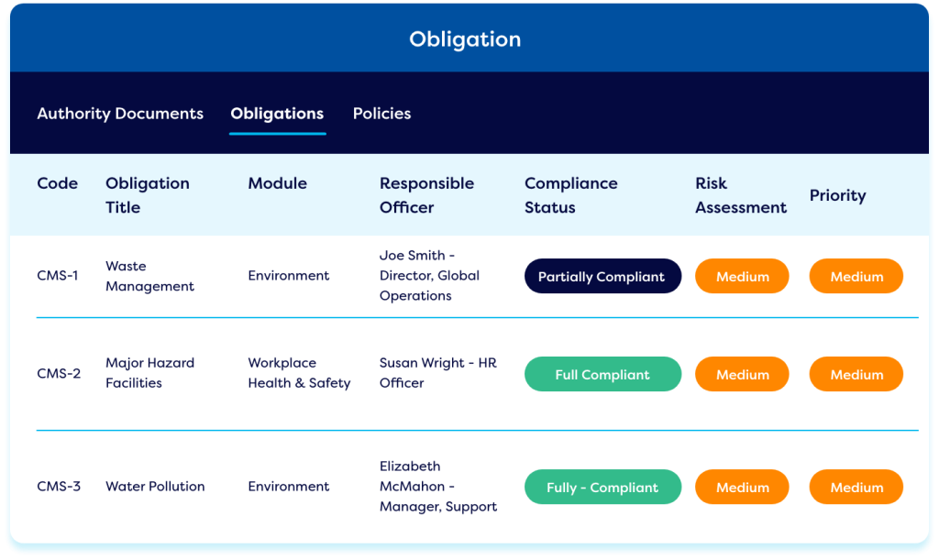Sort by Responsible Officer column header
Viewport: 939px width, 560px height.
pos(426,195)
